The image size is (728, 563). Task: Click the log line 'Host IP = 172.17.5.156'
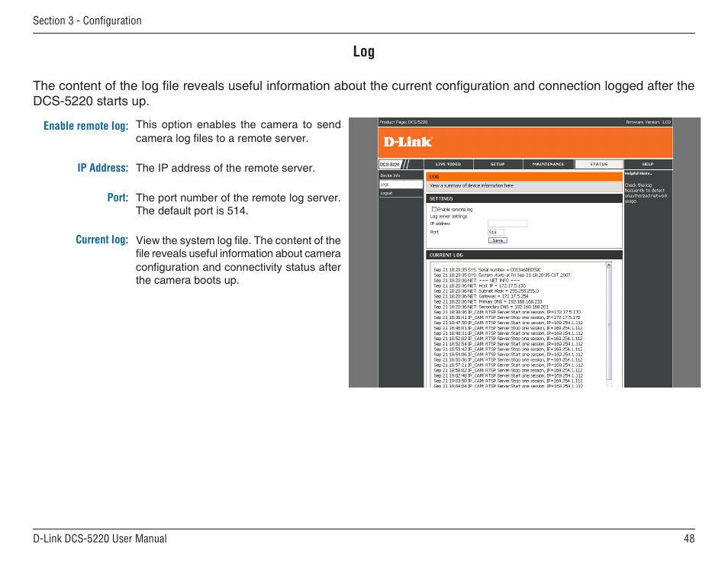point(479,286)
